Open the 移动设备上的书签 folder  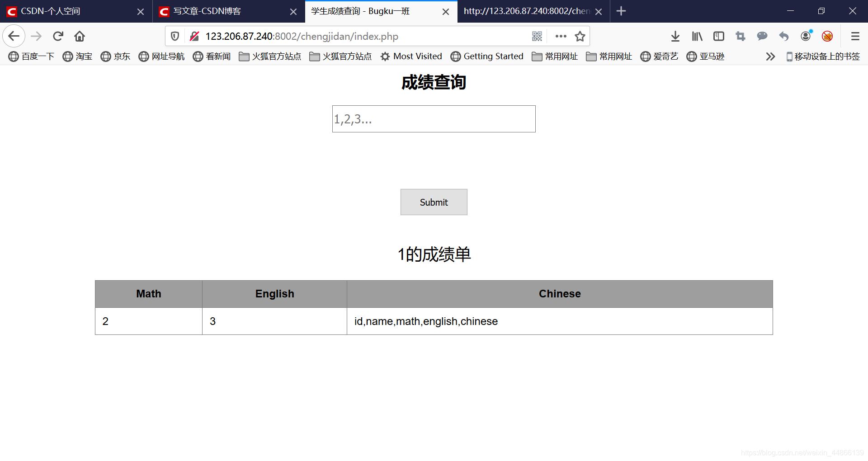coord(823,56)
